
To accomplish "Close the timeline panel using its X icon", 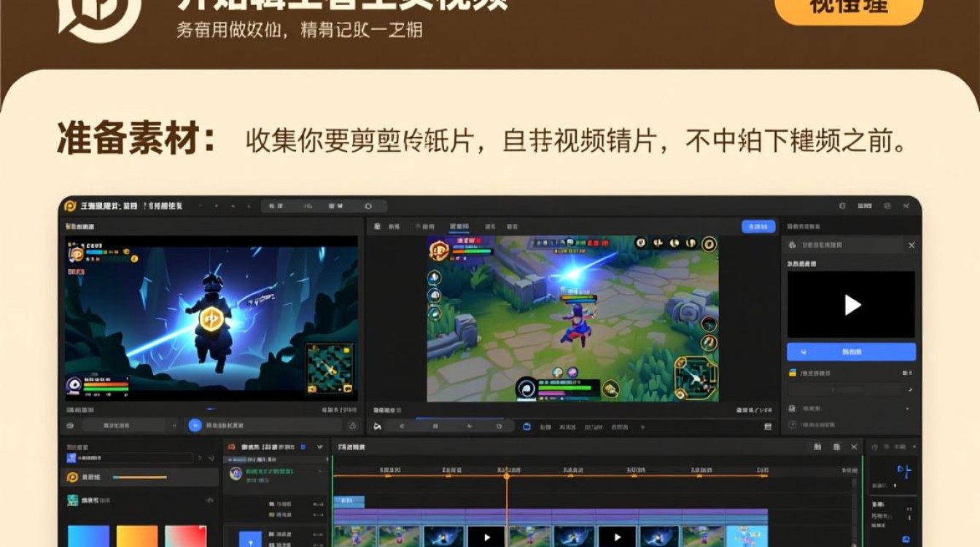I will [855, 446].
